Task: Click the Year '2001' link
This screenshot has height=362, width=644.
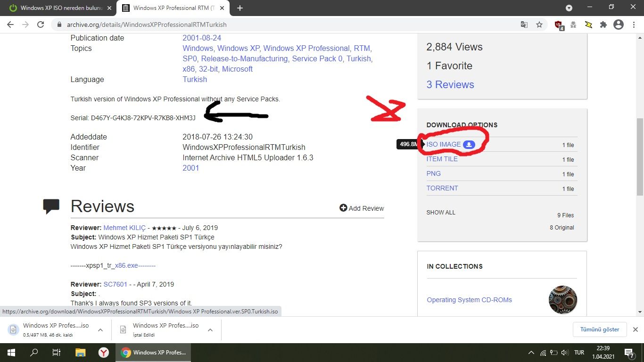Action: (x=191, y=168)
